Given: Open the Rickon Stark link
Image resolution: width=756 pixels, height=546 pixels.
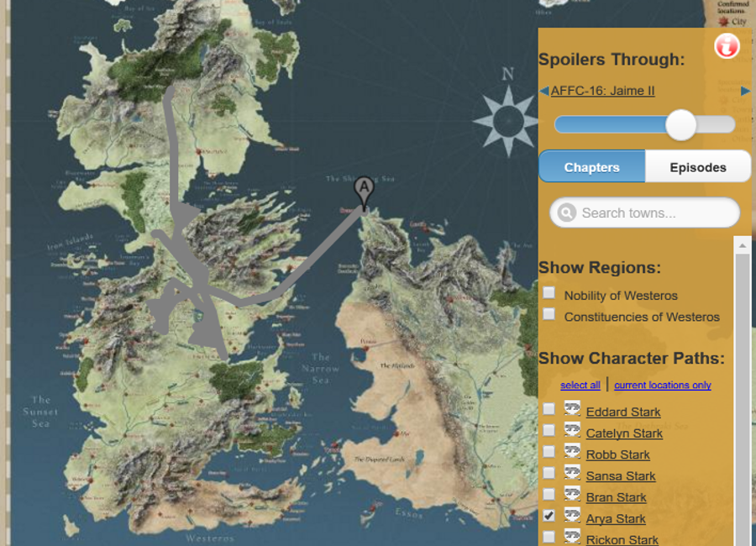Looking at the screenshot, I should [622, 539].
